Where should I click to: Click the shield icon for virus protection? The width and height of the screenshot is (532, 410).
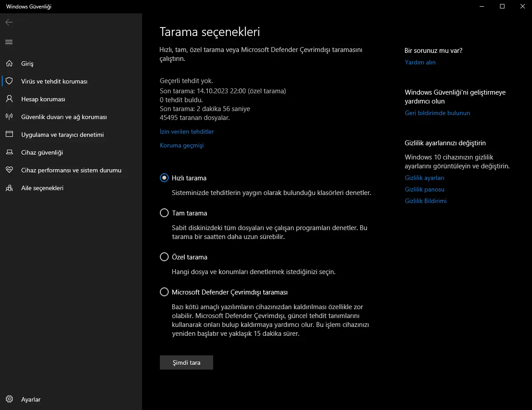pyautogui.click(x=9, y=81)
